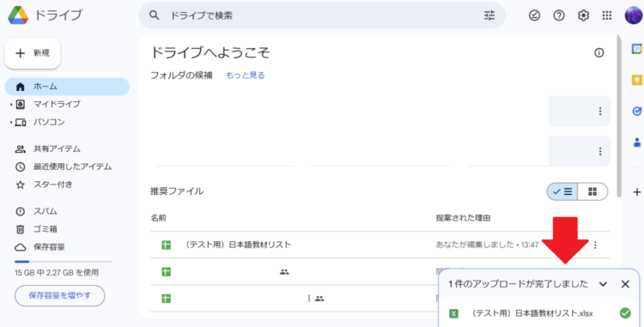Click the green upload complete checkmark
644x327 pixels.
[x=625, y=313]
